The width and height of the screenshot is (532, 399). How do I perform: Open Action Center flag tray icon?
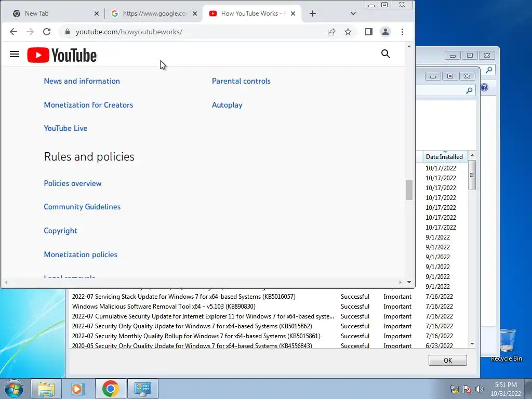point(467,389)
